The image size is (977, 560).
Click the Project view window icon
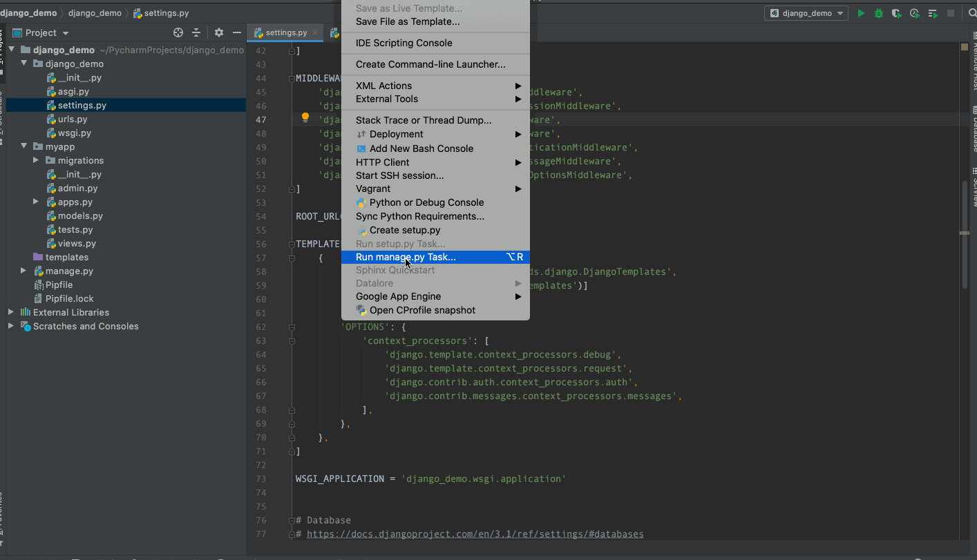(x=17, y=32)
